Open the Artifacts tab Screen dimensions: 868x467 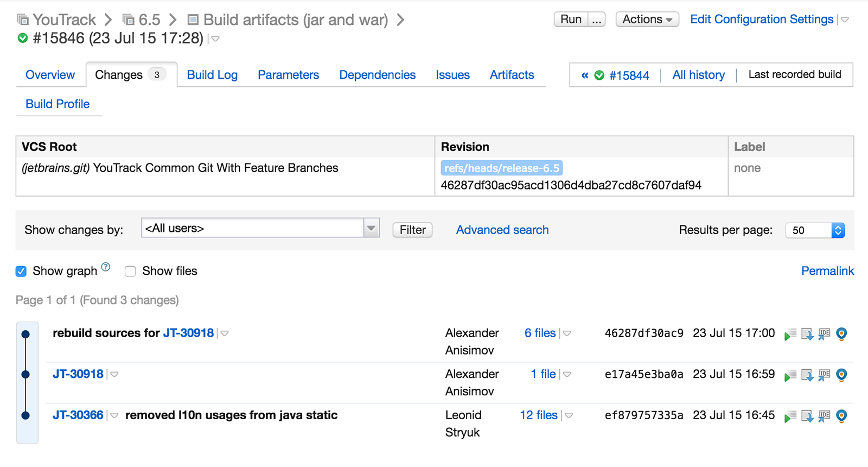tap(512, 75)
